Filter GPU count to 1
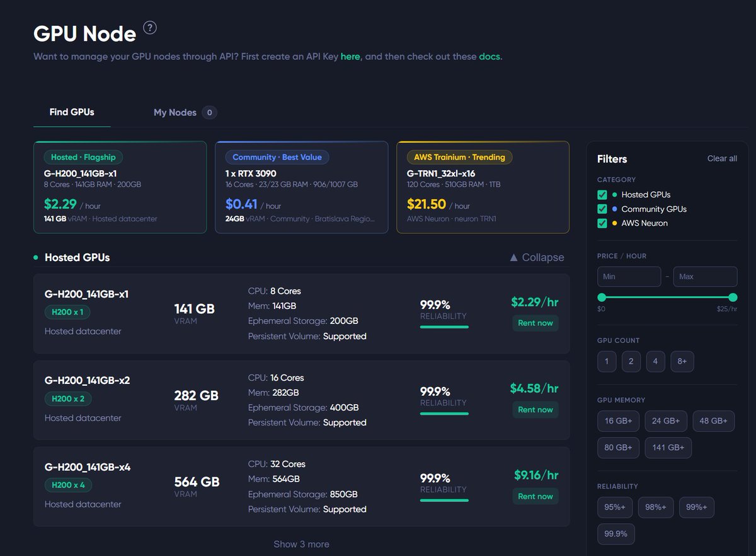Screen dimensions: 756x556 click(607, 361)
